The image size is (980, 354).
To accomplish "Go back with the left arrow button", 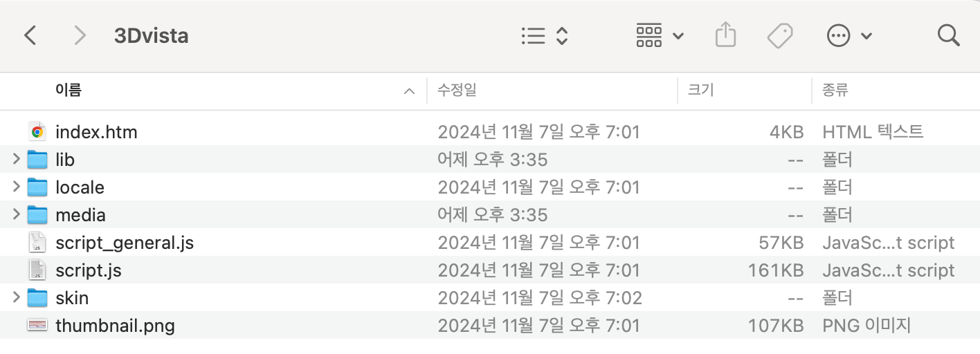I will pyautogui.click(x=30, y=35).
